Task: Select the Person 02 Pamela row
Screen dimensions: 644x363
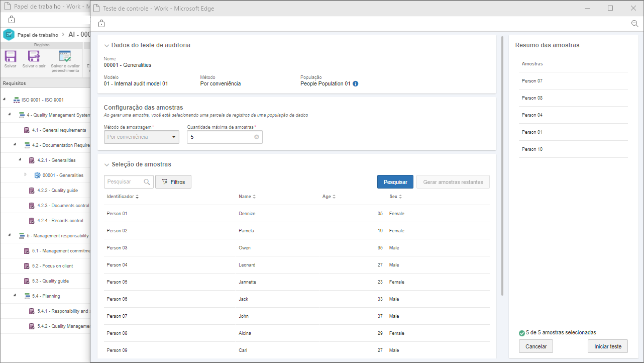Action: 296,231
